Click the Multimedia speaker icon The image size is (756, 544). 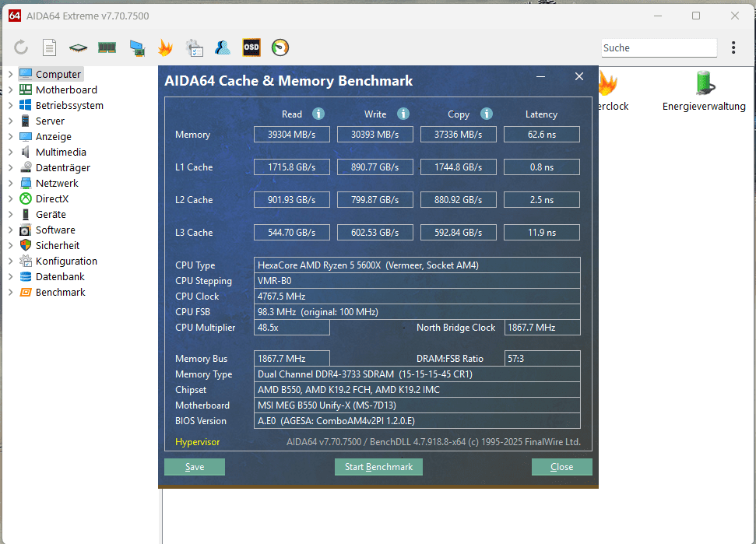click(26, 152)
